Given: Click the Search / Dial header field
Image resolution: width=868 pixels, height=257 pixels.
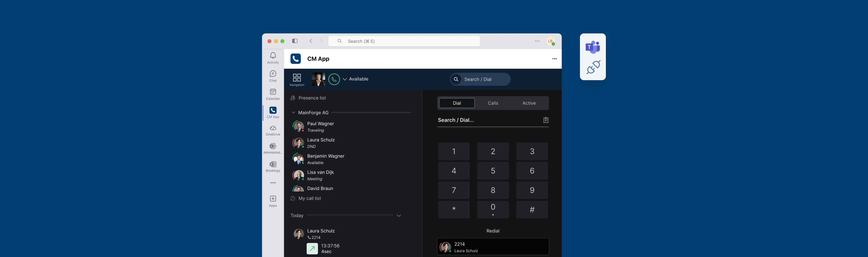Looking at the screenshot, I should (480, 79).
